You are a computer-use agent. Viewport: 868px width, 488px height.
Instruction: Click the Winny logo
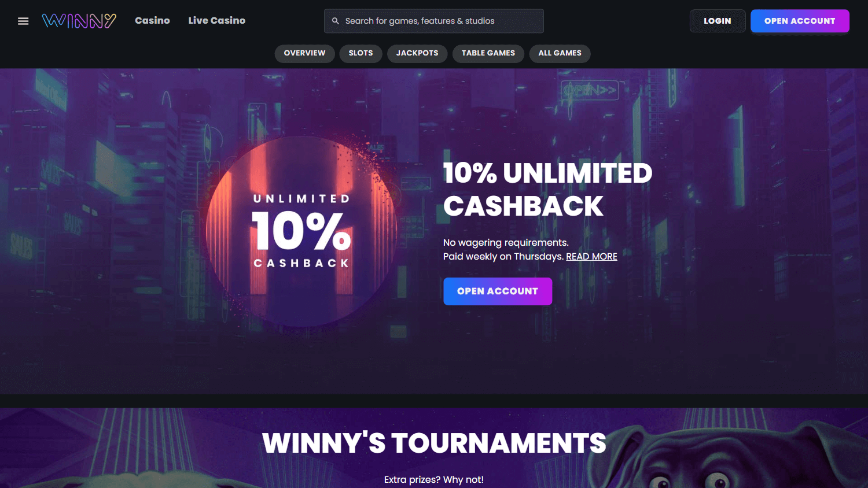[79, 21]
